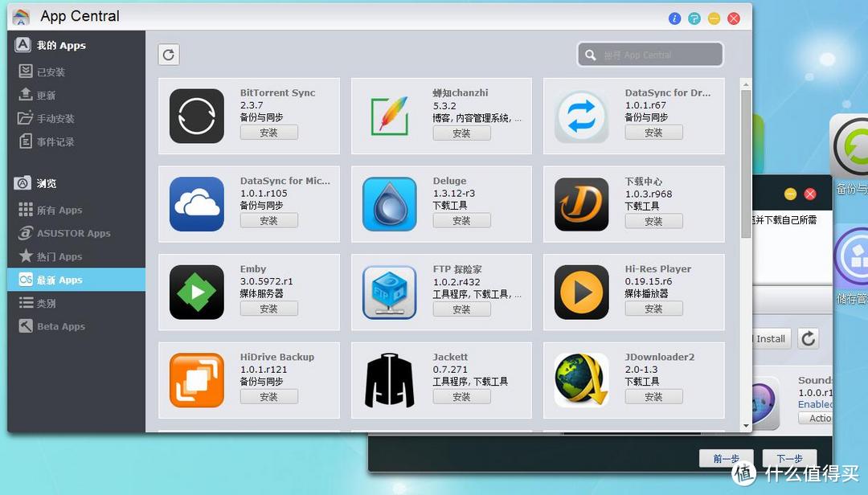868x495 pixels.
Task: Click the HiDrive Backup title text
Action: point(277,357)
